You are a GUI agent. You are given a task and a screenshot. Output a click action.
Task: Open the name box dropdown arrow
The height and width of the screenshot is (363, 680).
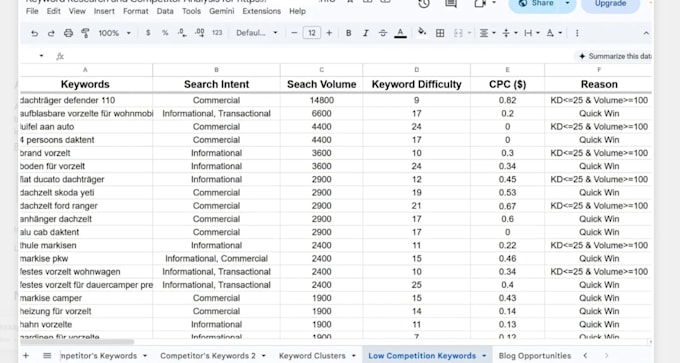[41, 56]
